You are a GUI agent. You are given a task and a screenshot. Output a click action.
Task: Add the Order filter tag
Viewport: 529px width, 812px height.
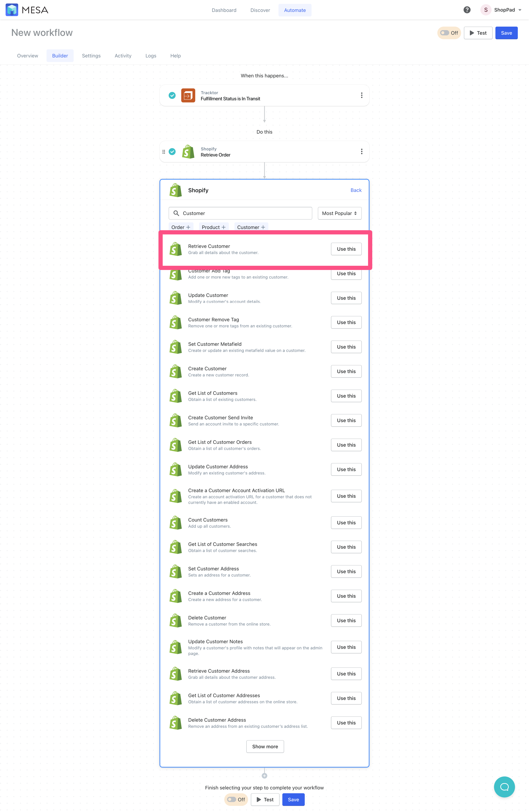pos(181,227)
